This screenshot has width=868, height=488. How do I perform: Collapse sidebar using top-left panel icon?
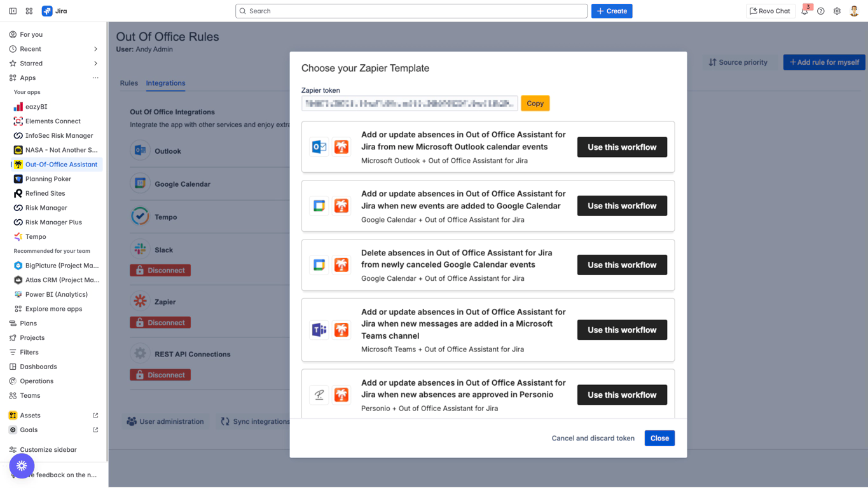coord(13,11)
